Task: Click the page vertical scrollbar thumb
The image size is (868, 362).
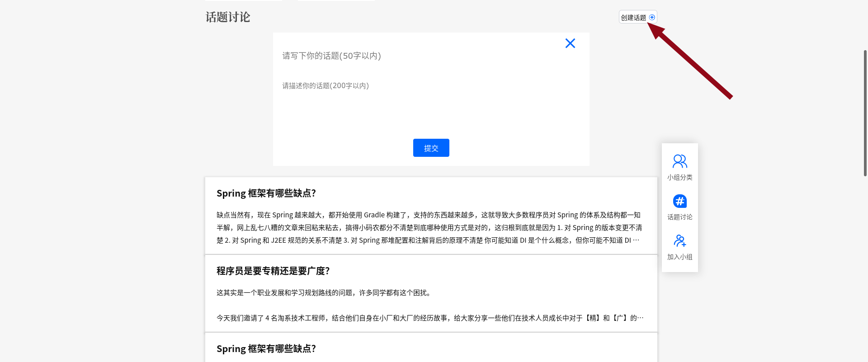Action: tap(865, 113)
